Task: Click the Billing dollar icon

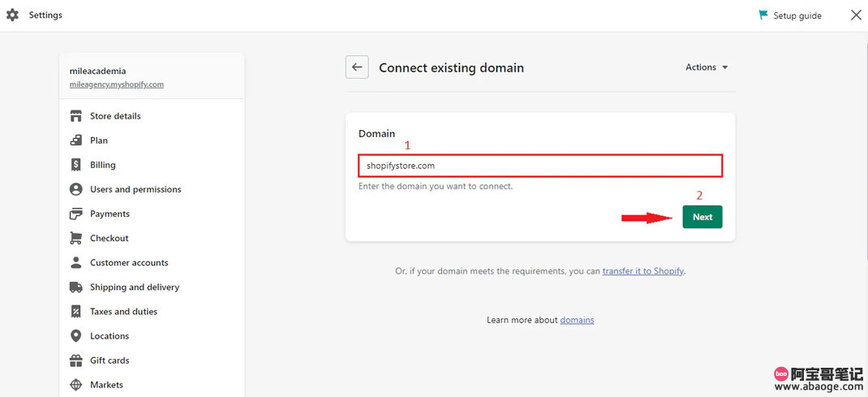Action: (75, 165)
